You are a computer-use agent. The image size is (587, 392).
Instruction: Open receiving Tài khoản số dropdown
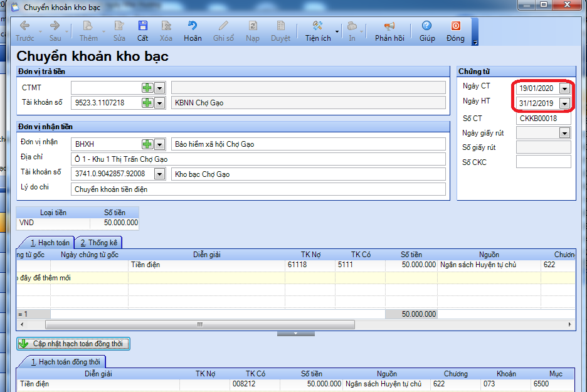coord(160,174)
